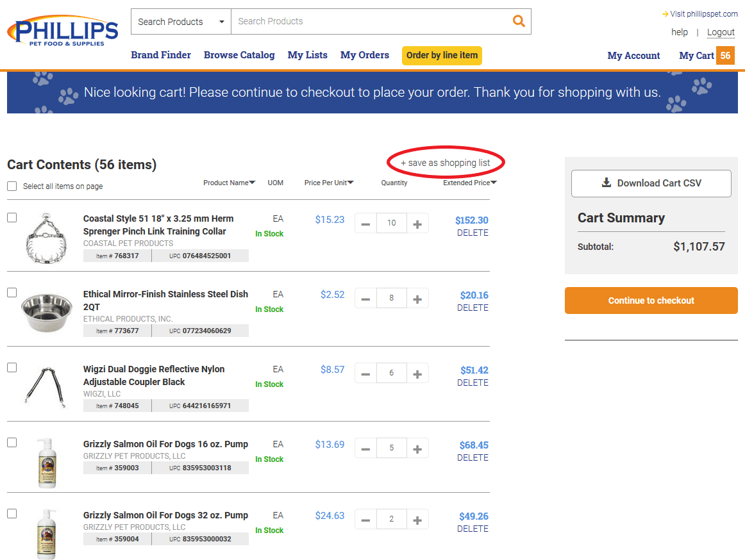Click the My Cart 56 count badge
Viewport: 745px width, 560px height.
click(725, 56)
